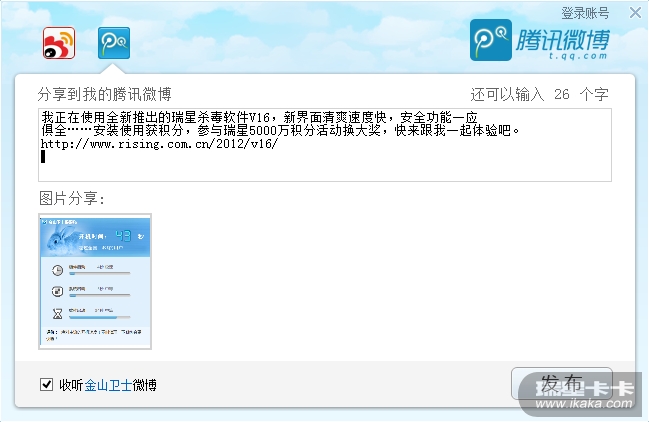Close the share dialog
649x422 pixels.
pos(635,13)
